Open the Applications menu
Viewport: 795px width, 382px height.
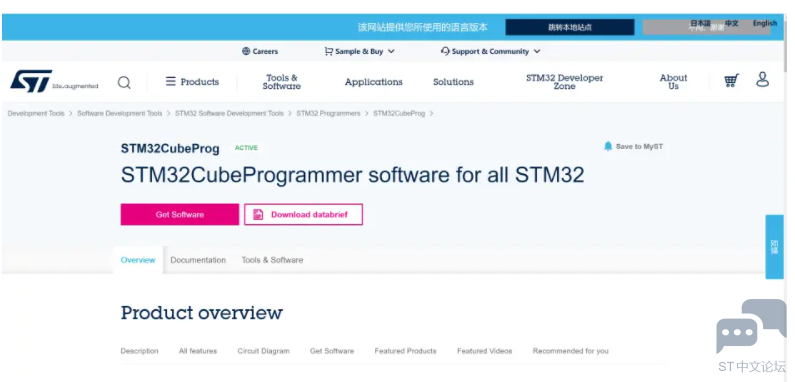(x=374, y=82)
